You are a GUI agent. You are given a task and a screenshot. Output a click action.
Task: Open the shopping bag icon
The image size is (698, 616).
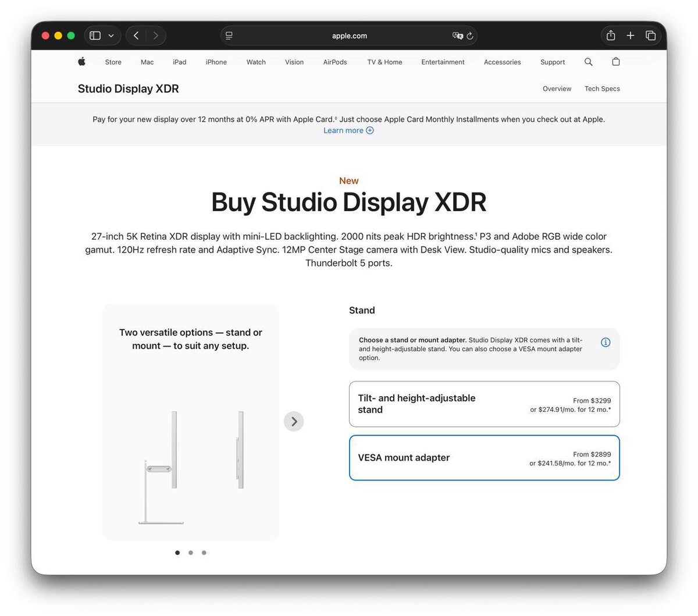616,62
